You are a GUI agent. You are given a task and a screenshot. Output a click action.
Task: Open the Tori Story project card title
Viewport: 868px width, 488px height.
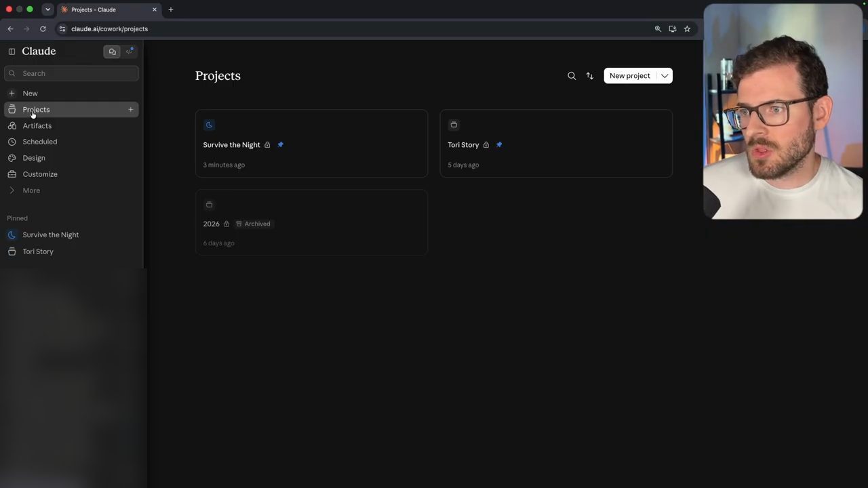click(463, 145)
